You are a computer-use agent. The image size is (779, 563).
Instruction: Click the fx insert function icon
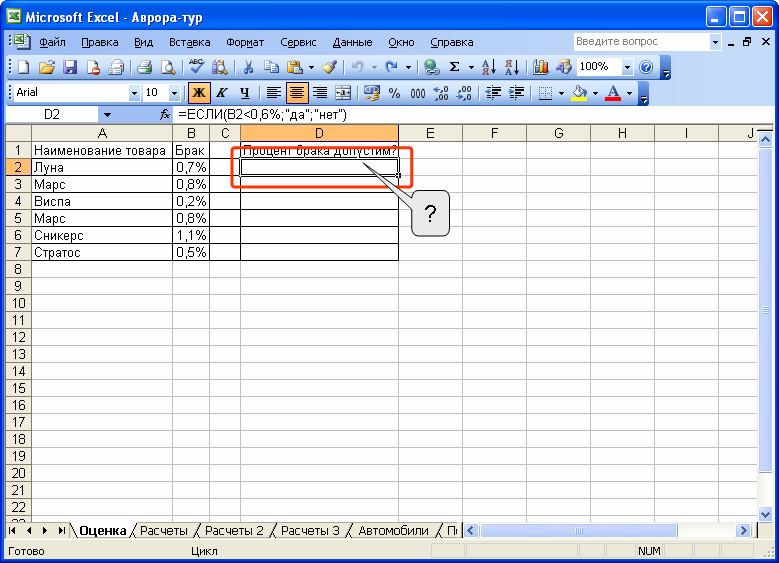(x=165, y=115)
